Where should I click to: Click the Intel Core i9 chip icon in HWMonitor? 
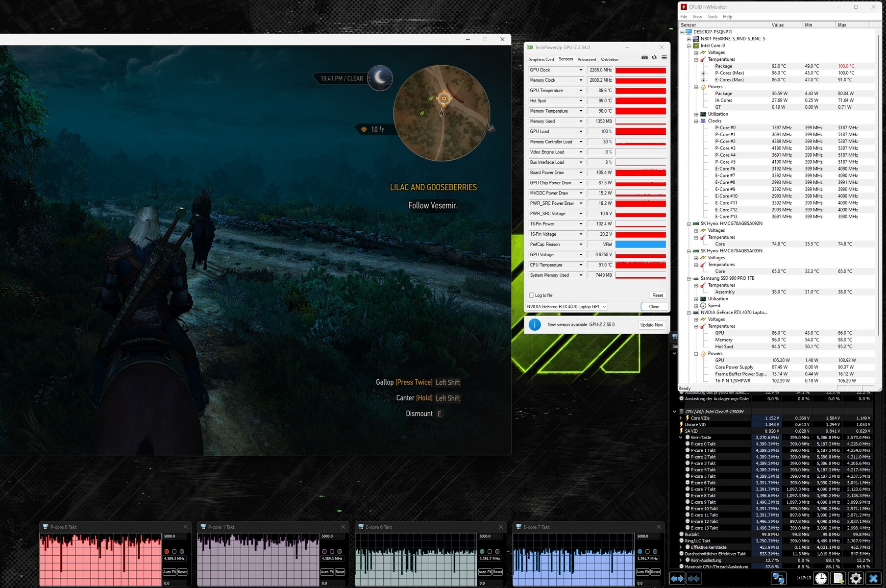coord(696,46)
